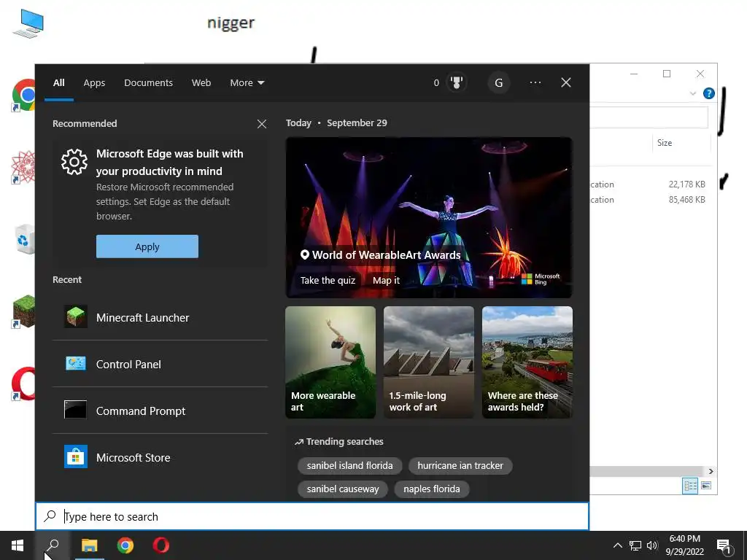Image resolution: width=747 pixels, height=560 pixels.
Task: Click the Explorer address bar field
Action: pyautogui.click(x=649, y=117)
